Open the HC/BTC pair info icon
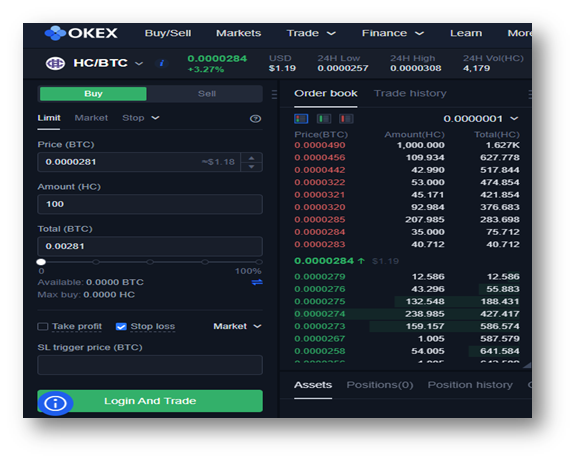Image resolution: width=575 pixels, height=461 pixels. [161, 63]
